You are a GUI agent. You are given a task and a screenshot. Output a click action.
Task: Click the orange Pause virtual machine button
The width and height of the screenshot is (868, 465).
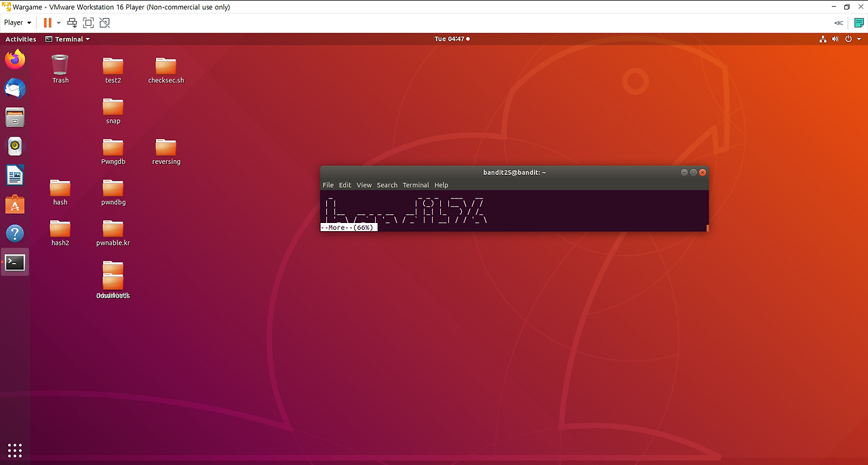[47, 22]
